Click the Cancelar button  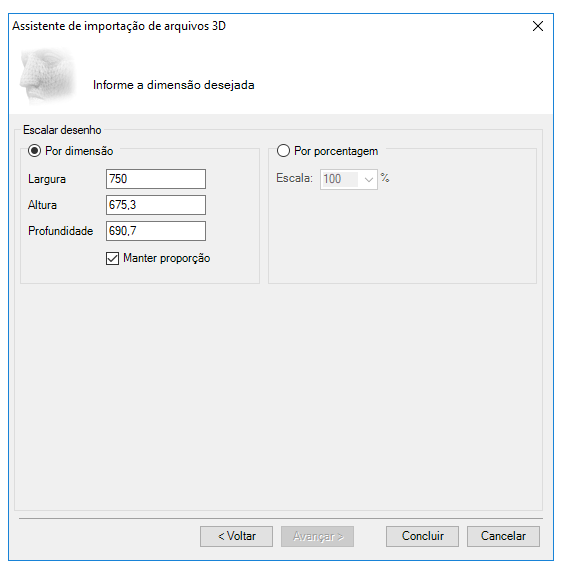pos(503,536)
